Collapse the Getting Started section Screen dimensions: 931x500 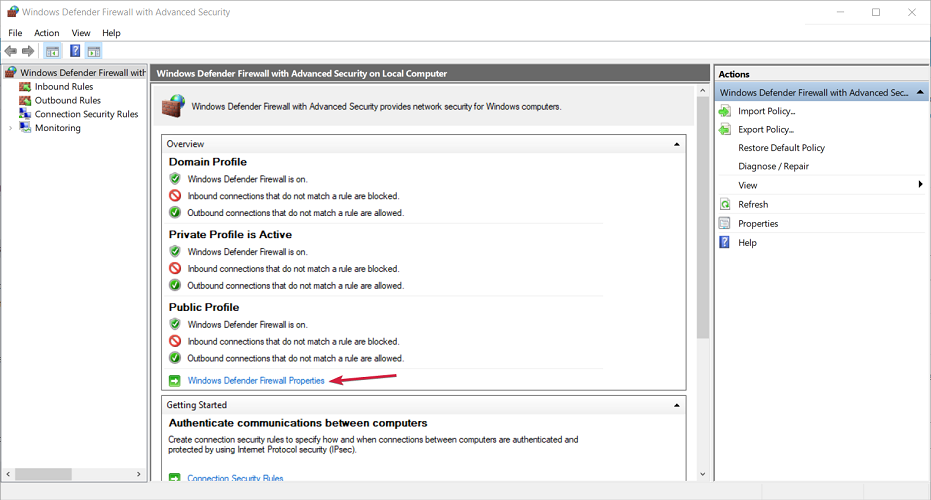click(676, 406)
